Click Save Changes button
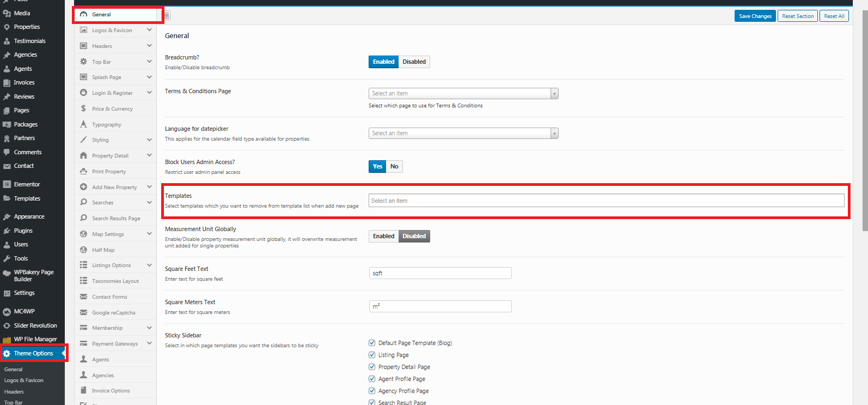 pos(755,16)
